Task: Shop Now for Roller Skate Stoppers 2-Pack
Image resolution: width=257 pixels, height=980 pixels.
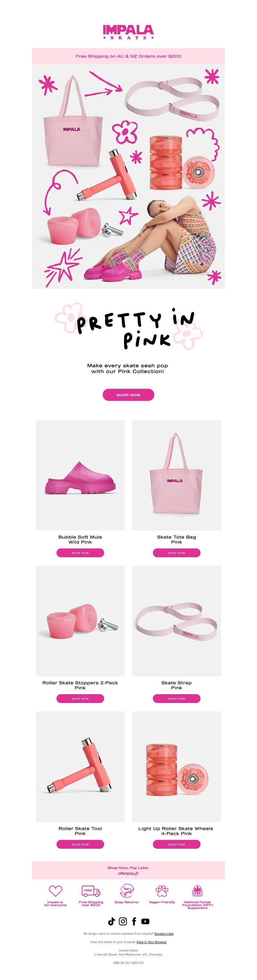Action: pos(80,698)
